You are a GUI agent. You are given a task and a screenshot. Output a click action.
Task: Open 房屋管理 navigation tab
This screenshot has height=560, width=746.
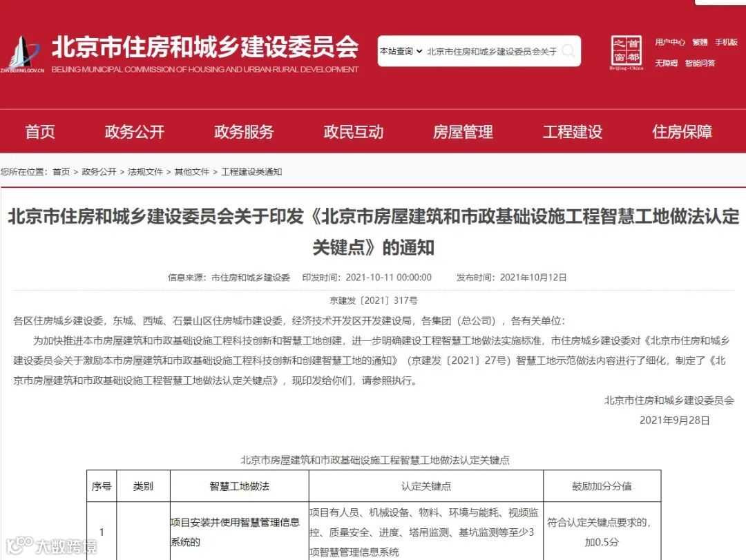point(463,132)
